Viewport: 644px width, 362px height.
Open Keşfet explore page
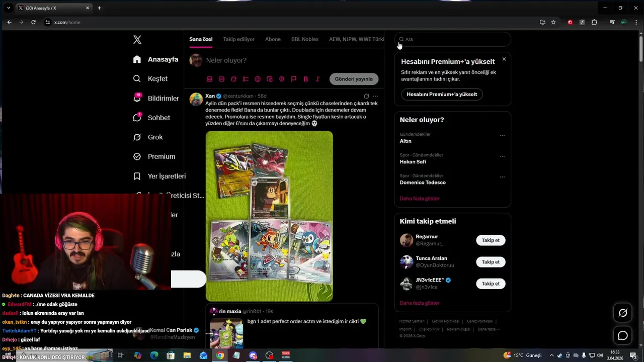(x=150, y=79)
